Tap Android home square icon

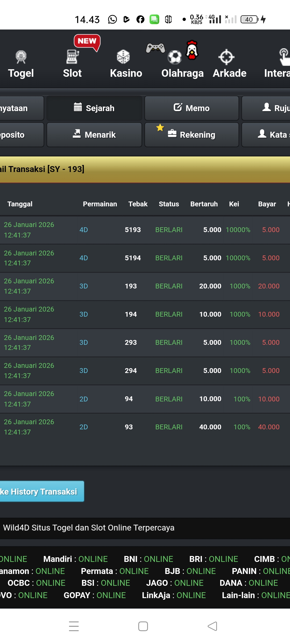click(x=143, y=626)
